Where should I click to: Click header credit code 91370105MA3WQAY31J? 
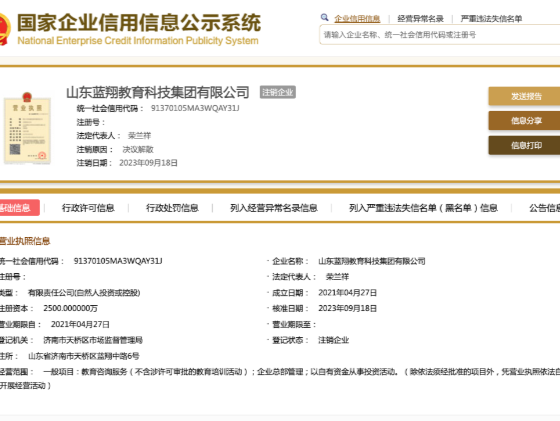195,108
